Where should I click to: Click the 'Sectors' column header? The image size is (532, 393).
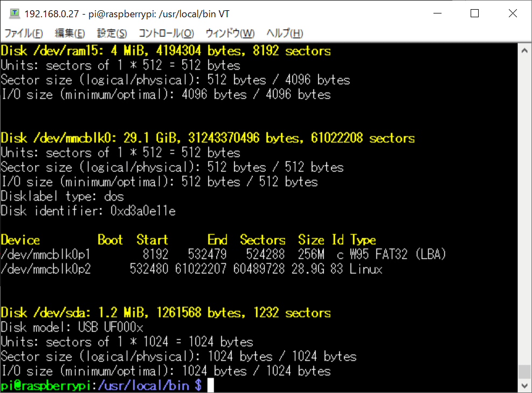(x=263, y=240)
